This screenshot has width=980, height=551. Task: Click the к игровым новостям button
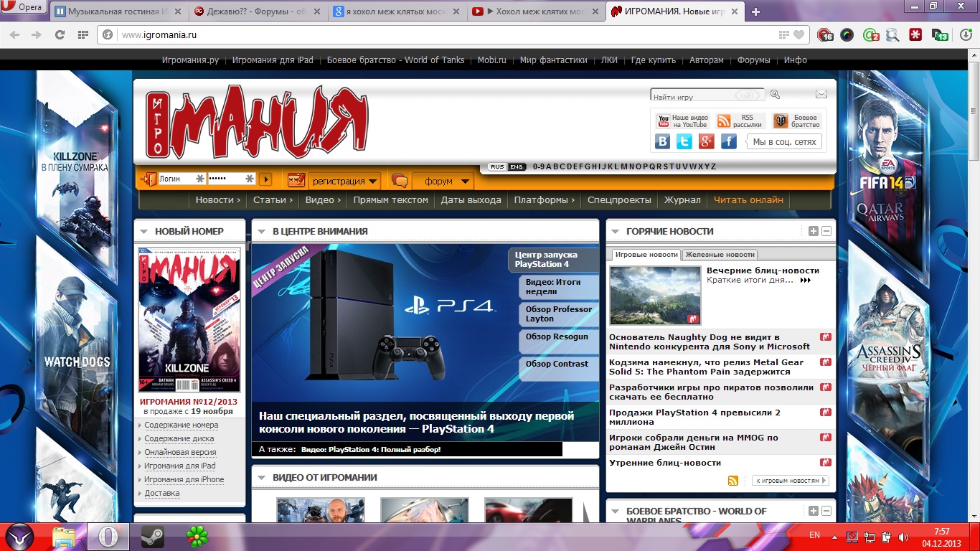click(x=790, y=481)
